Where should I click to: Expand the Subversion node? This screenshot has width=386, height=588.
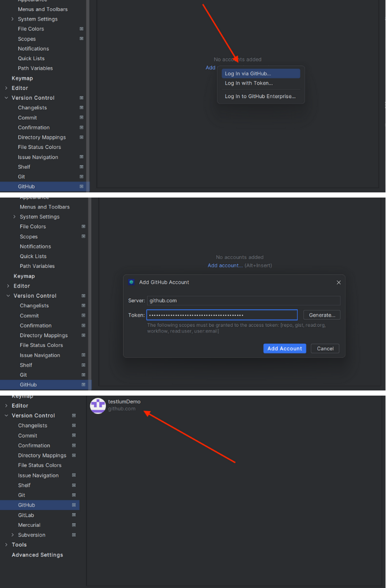(12, 535)
